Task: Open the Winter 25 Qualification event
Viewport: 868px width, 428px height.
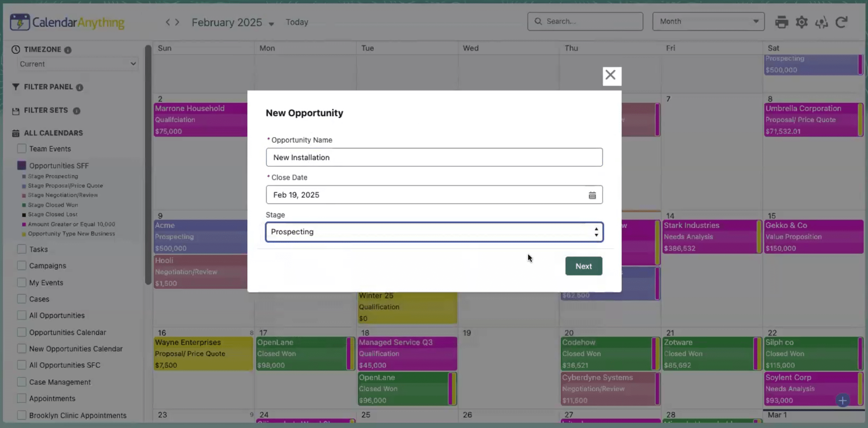Action: point(407,308)
